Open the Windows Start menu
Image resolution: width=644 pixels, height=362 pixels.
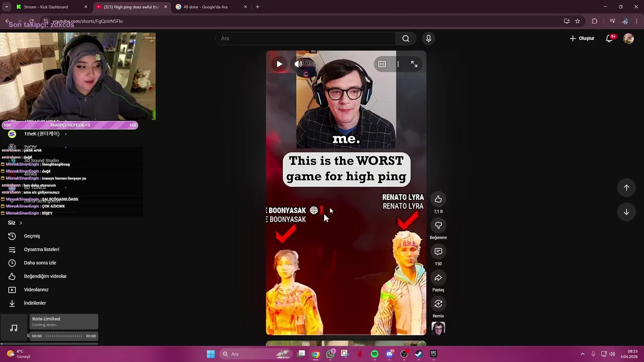(211, 354)
